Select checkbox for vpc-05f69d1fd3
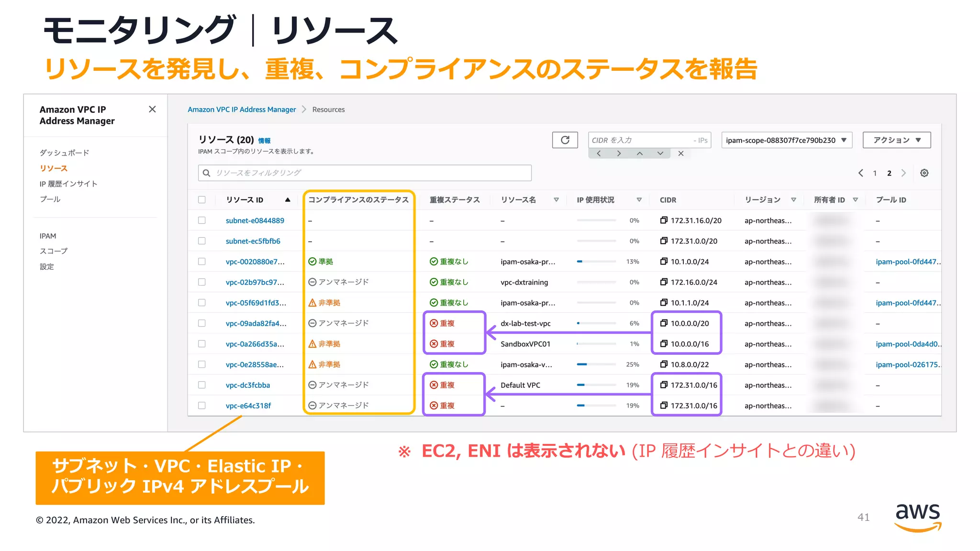Image resolution: width=980 pixels, height=551 pixels. pos(202,302)
